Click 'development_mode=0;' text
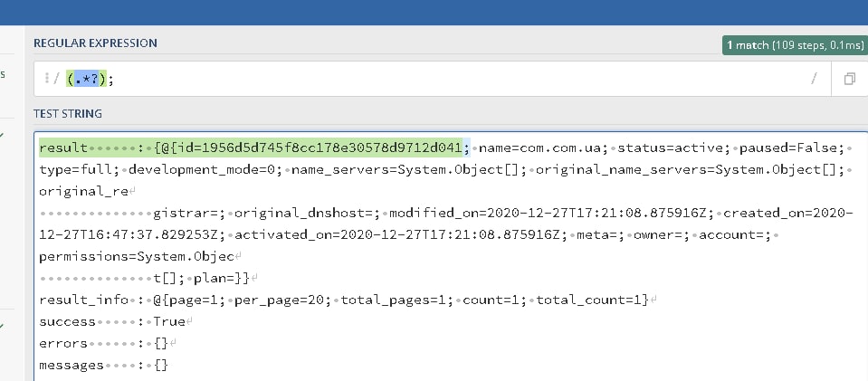This screenshot has height=381, width=868. (206, 169)
